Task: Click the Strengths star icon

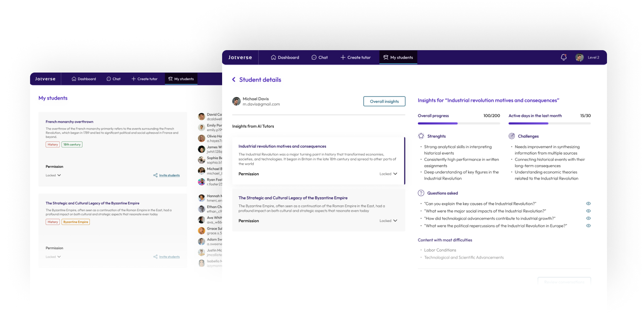Action: coord(421,136)
